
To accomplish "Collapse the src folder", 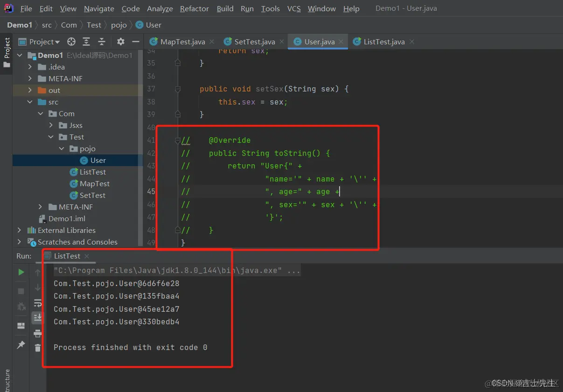I will tap(30, 102).
